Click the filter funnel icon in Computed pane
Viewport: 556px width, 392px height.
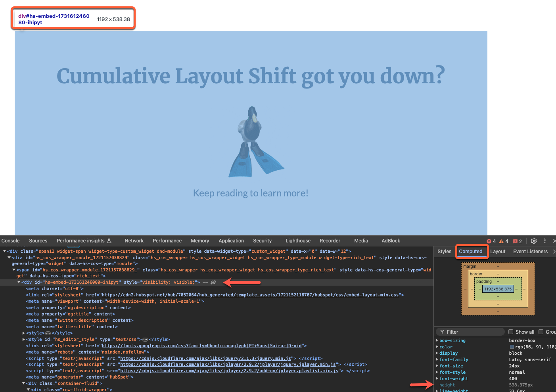[442, 332]
